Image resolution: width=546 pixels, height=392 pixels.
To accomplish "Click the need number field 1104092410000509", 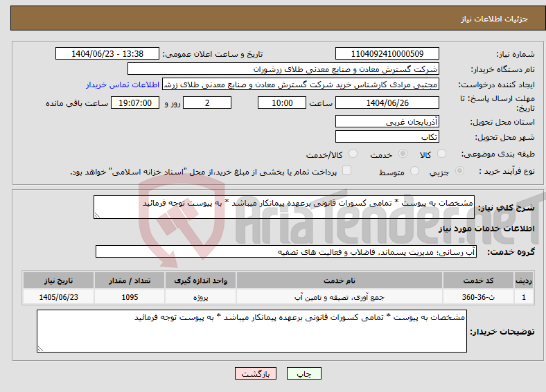I will pos(387,53).
